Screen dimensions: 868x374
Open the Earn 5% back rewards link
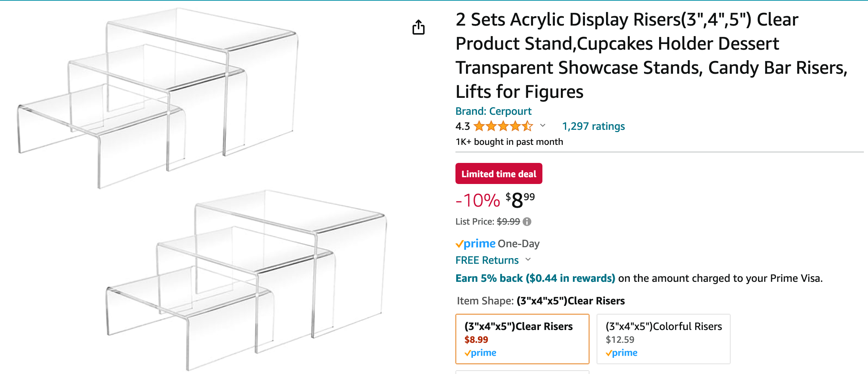point(535,278)
